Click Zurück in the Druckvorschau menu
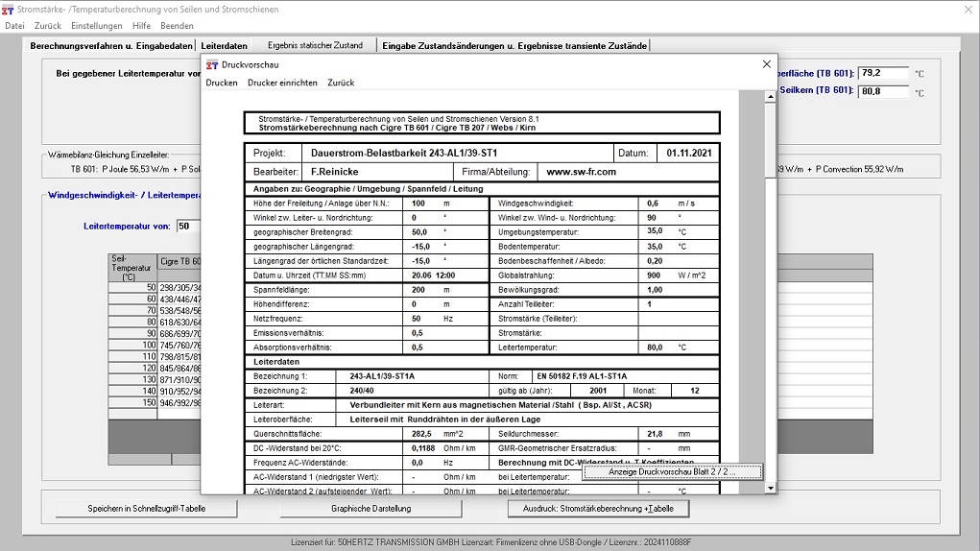 click(x=341, y=83)
